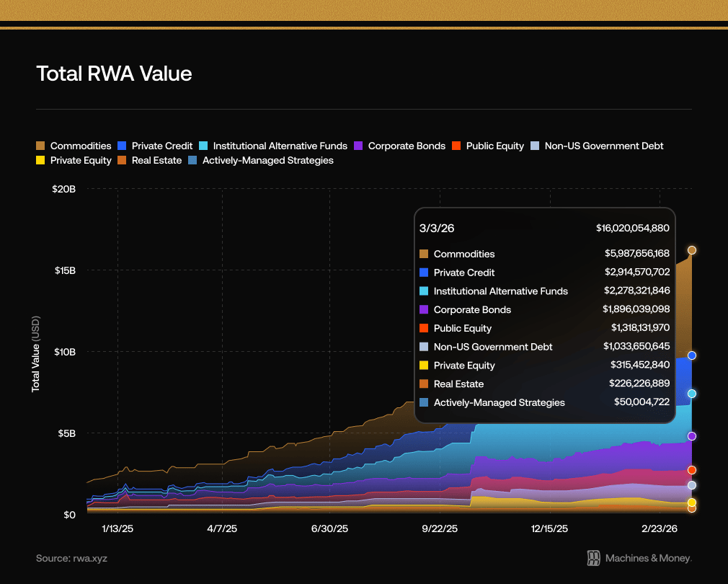The width and height of the screenshot is (728, 584).
Task: Click the purple Corporate Bonds endpoint marker
Action: click(x=692, y=436)
